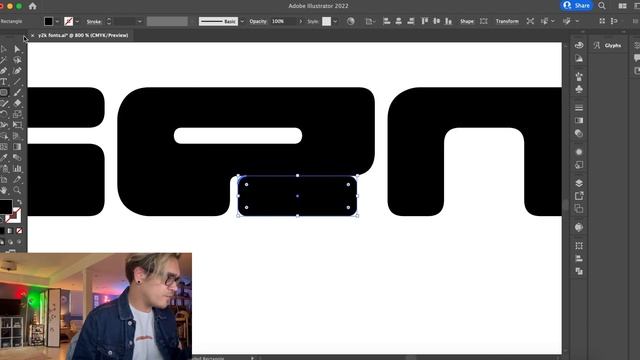Select the Curvature tool
This screenshot has width=640, height=360.
tap(17, 71)
